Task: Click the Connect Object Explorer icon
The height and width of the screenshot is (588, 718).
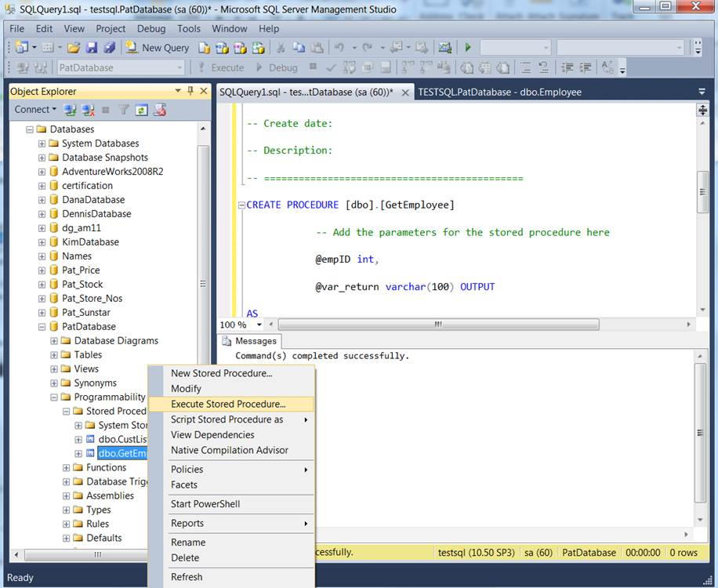Action: point(70,110)
